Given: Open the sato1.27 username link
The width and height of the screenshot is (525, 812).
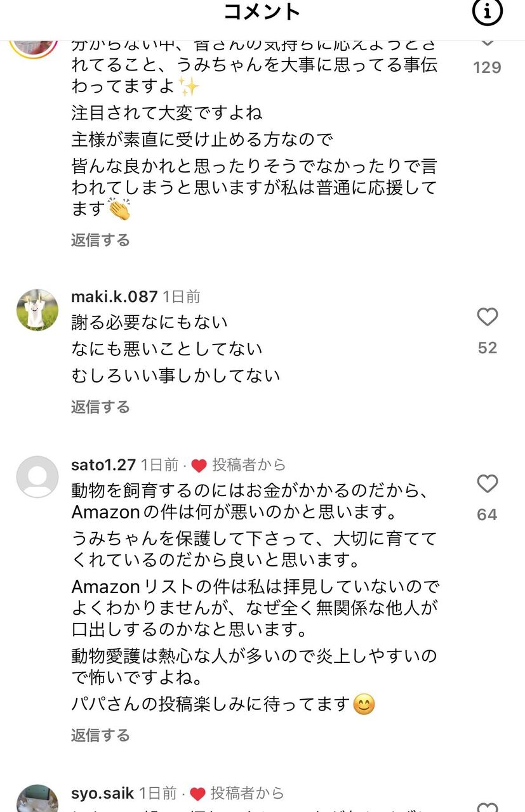Looking at the screenshot, I should click(103, 465).
